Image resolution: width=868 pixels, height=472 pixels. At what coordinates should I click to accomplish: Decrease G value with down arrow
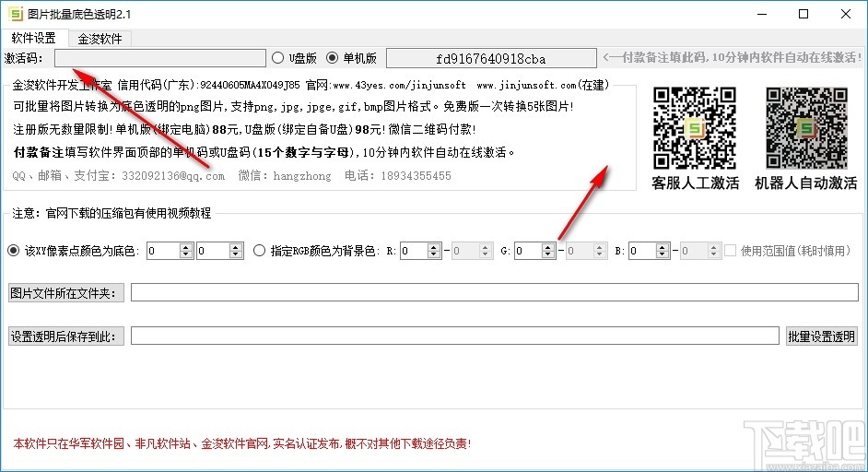pyautogui.click(x=548, y=254)
